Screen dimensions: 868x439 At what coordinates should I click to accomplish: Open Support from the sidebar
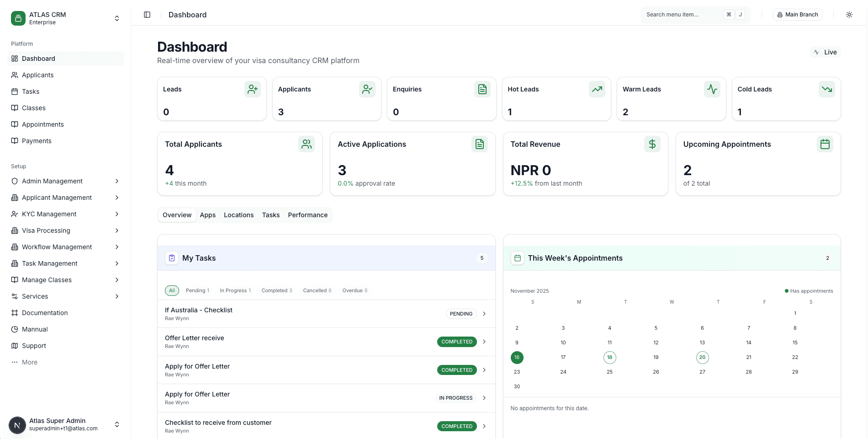[x=35, y=346]
